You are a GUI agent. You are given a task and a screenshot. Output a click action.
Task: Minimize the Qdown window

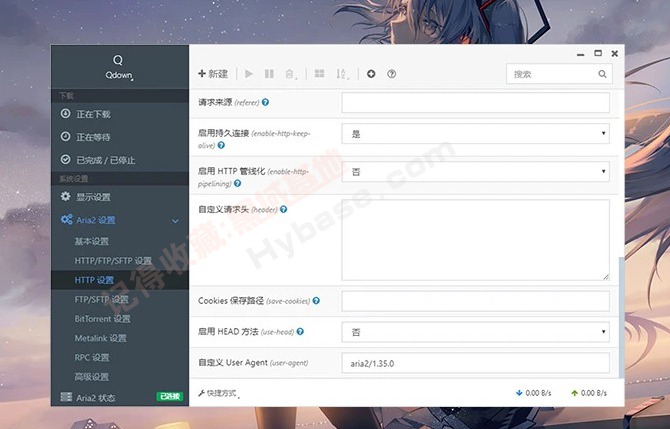pyautogui.click(x=580, y=54)
